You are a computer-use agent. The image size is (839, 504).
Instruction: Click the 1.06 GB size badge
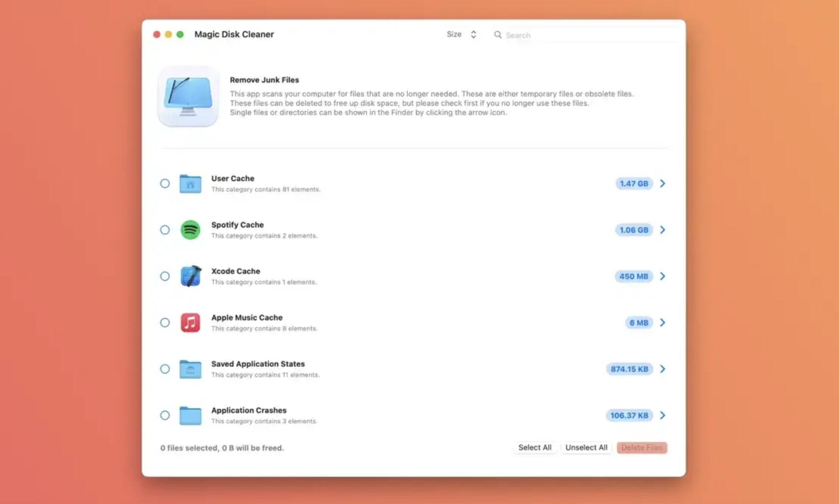pos(634,230)
